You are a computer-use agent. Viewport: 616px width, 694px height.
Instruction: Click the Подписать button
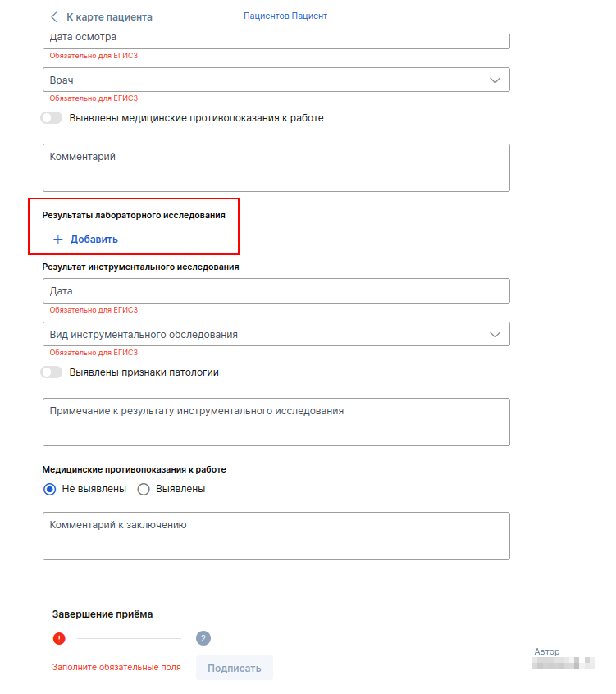pyautogui.click(x=235, y=668)
